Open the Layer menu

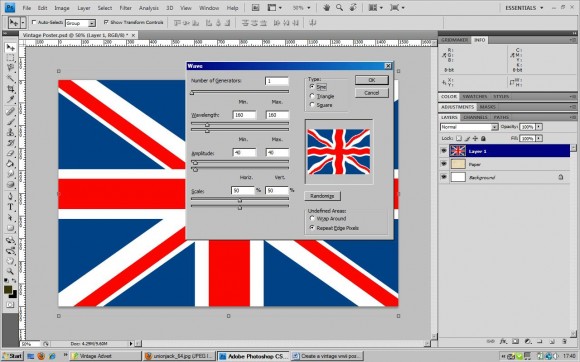(x=84, y=8)
